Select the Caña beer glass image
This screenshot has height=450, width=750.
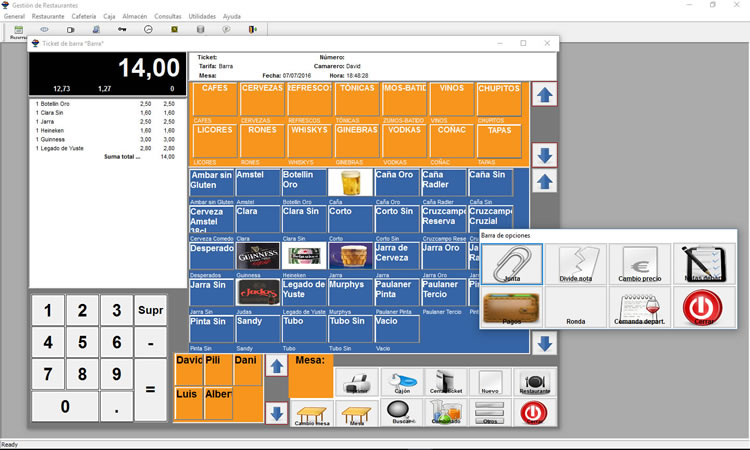click(x=351, y=182)
